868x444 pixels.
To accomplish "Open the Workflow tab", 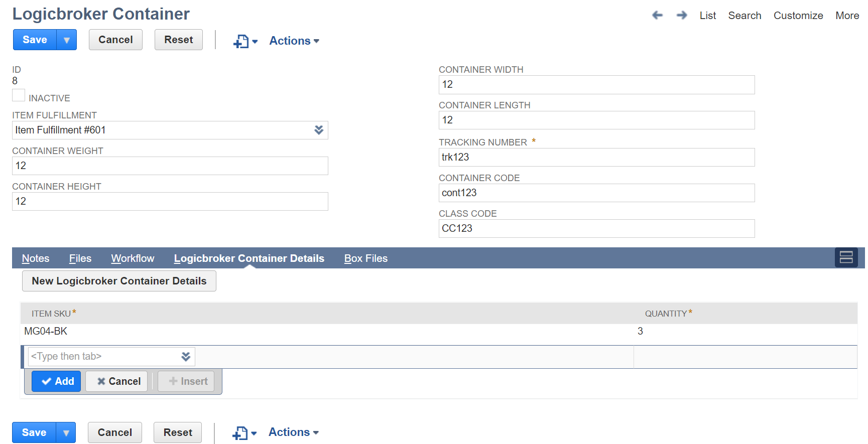I will 133,258.
